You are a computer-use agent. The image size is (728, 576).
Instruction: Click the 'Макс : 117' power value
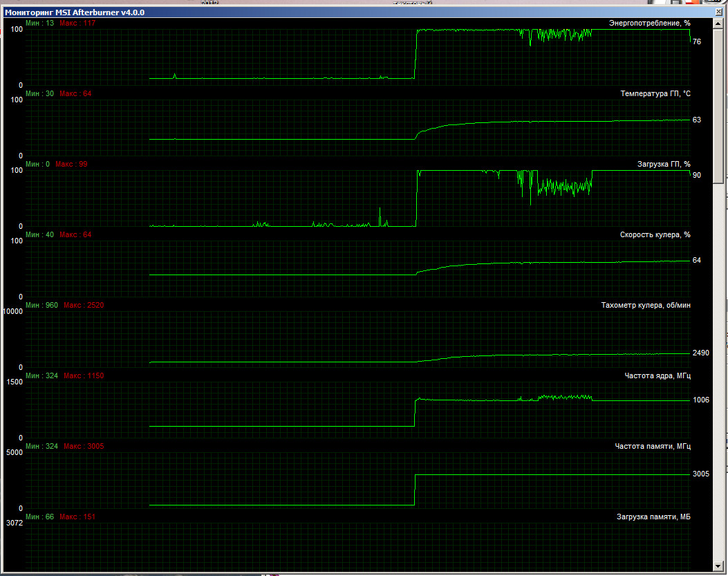click(x=77, y=24)
